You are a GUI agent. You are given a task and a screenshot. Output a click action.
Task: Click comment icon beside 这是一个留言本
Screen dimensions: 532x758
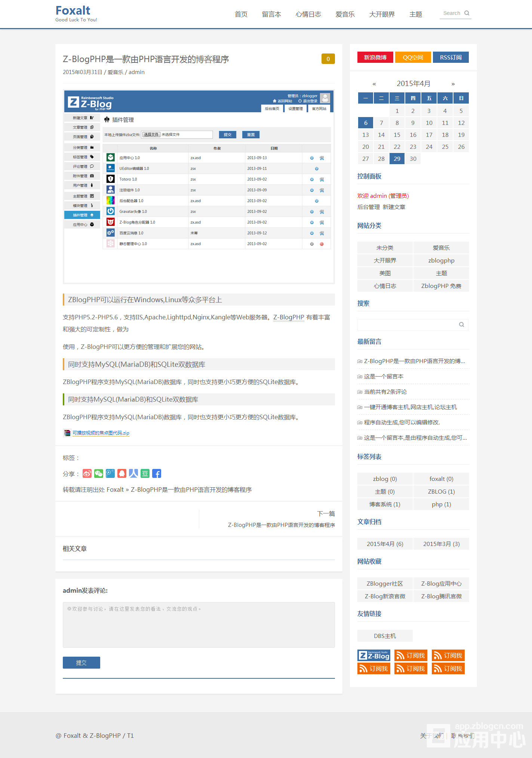point(360,377)
